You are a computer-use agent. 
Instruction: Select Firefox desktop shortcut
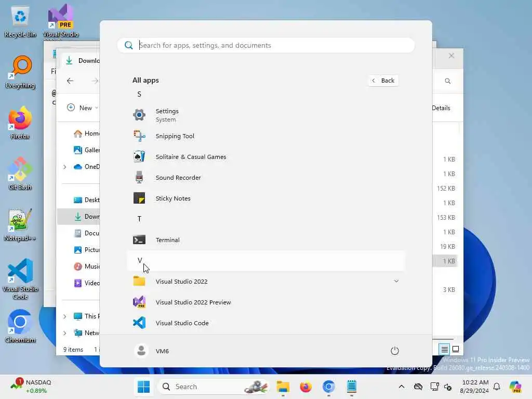pyautogui.click(x=20, y=124)
